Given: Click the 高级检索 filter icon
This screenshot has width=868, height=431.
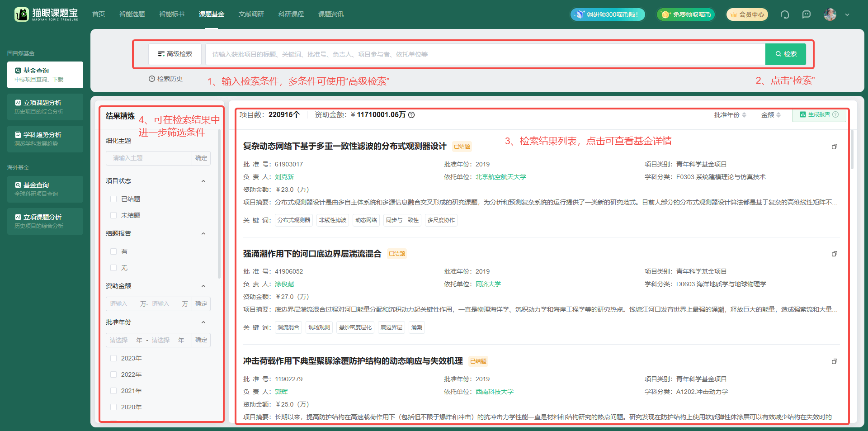Looking at the screenshot, I should tap(161, 54).
